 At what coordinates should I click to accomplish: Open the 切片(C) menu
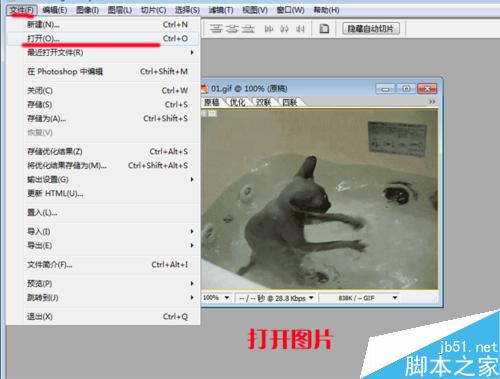click(x=153, y=10)
